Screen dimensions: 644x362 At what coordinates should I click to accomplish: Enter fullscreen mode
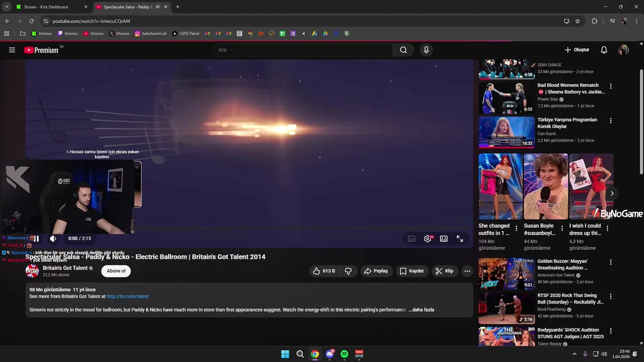click(x=460, y=239)
